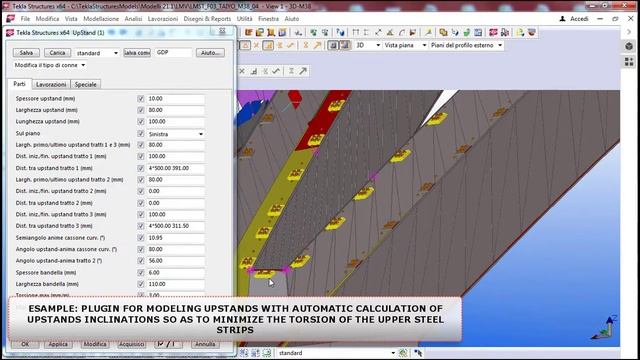640x360 pixels.
Task: Open the standard dropdown on the bottom status bar
Action: [337, 353]
